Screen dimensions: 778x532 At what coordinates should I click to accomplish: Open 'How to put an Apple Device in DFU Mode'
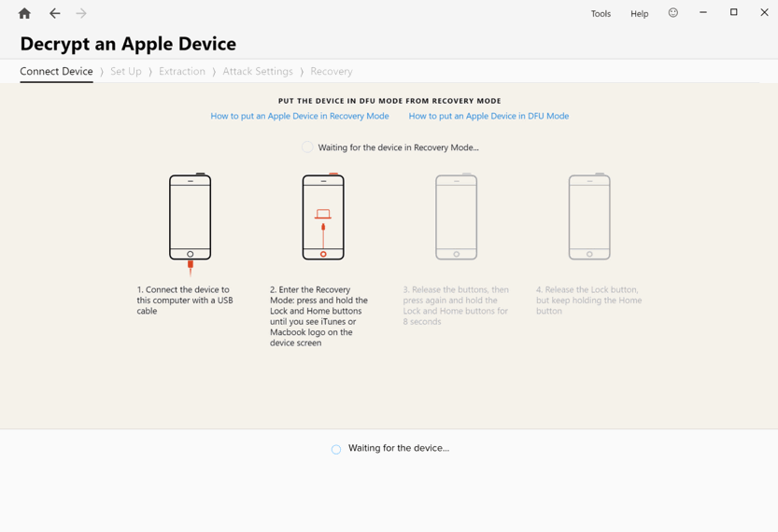tap(488, 116)
